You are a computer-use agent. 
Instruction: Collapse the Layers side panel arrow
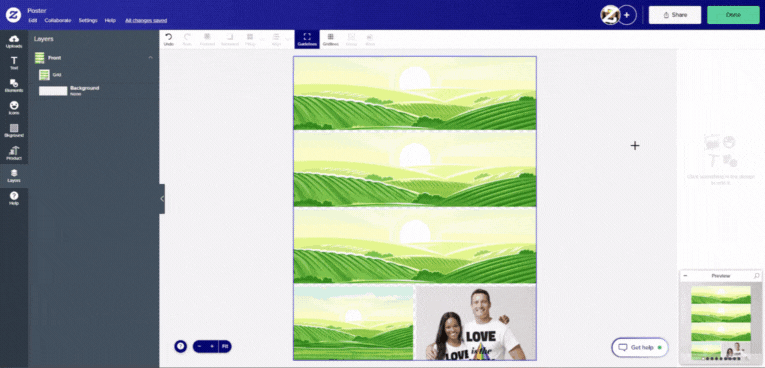coord(162,199)
